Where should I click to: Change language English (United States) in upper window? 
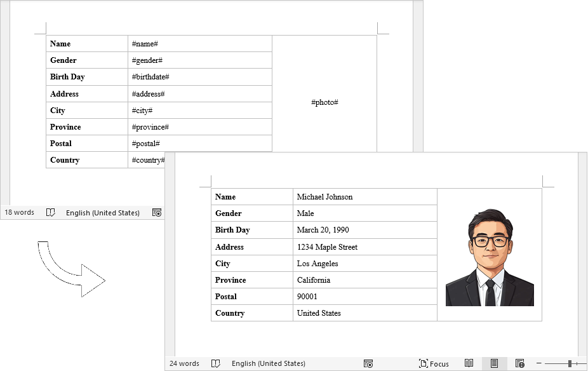tap(103, 213)
